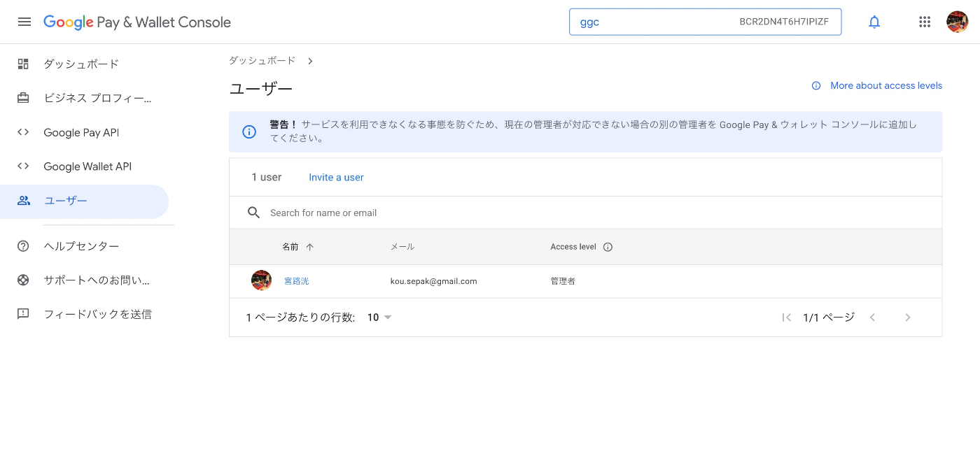Click the support lifebuoy icon
This screenshot has height=456, width=980.
pyautogui.click(x=23, y=280)
